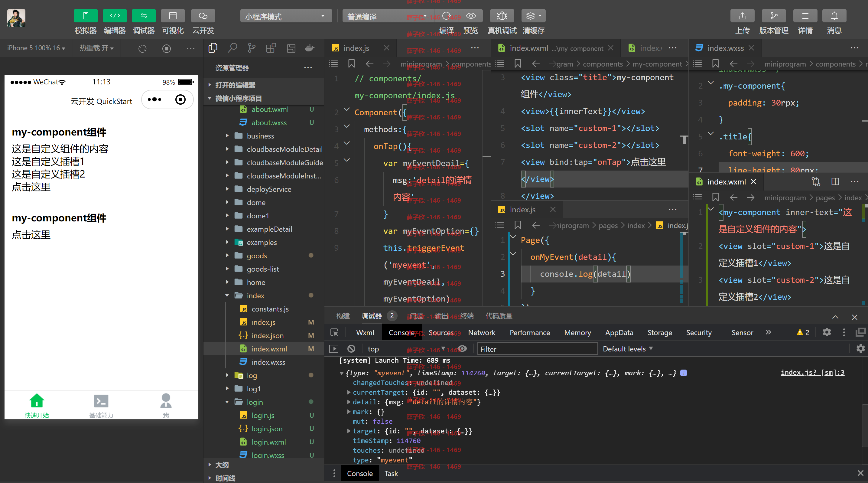The width and height of the screenshot is (868, 483).
Task: Collapse the 微信小程序项目 section
Action: [x=264, y=98]
